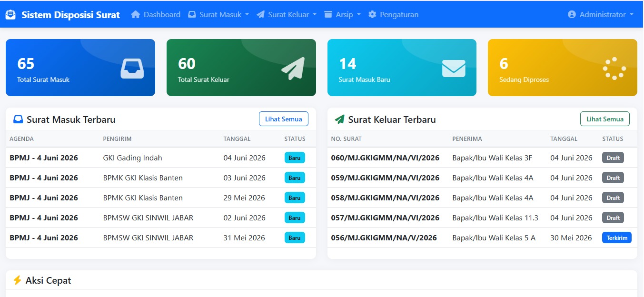This screenshot has width=644, height=297.
Task: Click the date 30 Mei 2026 in Surat Keluar
Action: point(571,238)
